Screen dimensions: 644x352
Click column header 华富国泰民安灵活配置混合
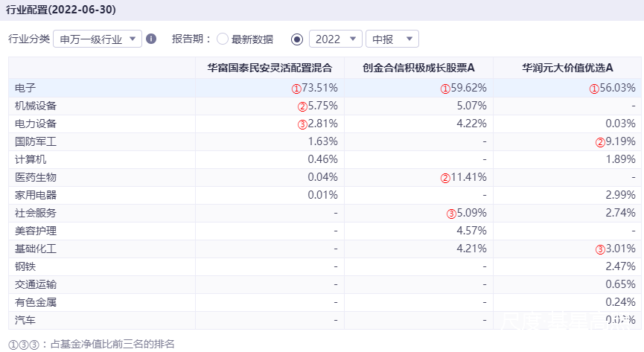pos(270,68)
